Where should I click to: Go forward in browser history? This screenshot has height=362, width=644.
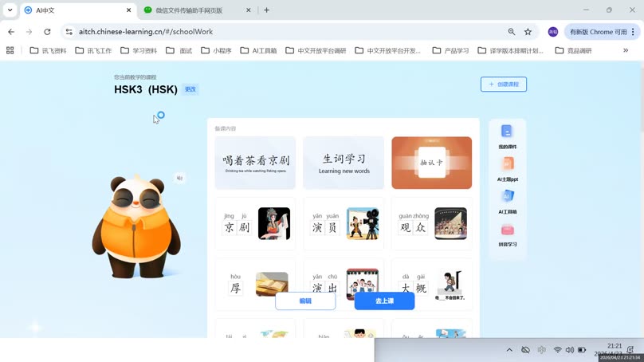pos(29,32)
